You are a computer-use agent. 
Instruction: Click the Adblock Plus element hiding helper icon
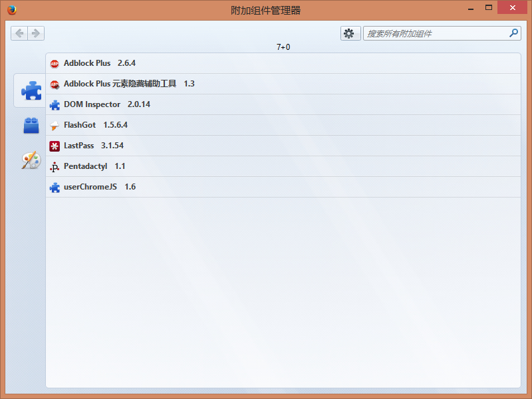[55, 84]
